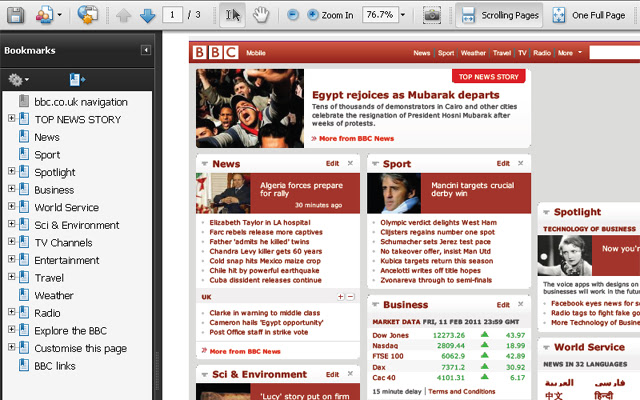
Task: Click the Radio bookmark icon
Action: pos(24,312)
